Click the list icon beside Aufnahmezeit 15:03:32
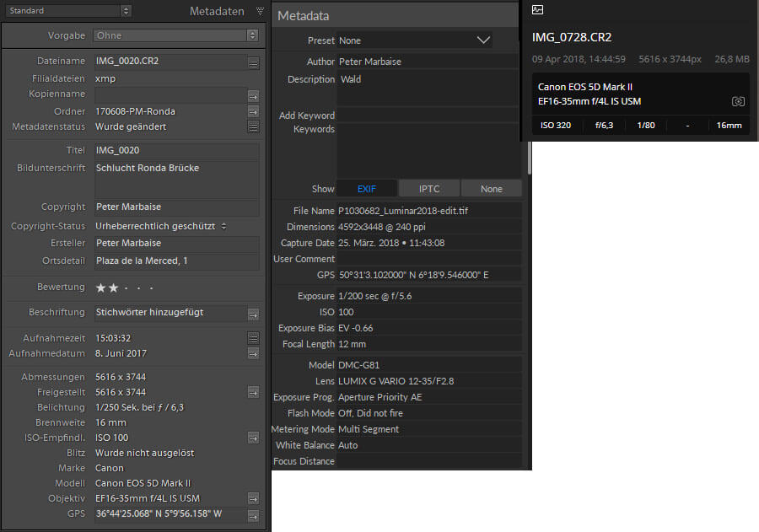759x532 pixels. point(253,338)
